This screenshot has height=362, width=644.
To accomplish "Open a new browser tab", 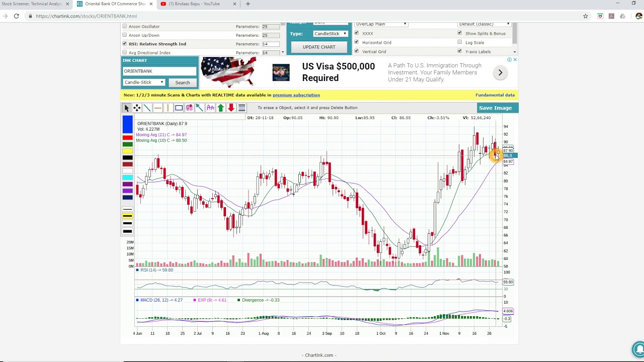I will [x=248, y=4].
